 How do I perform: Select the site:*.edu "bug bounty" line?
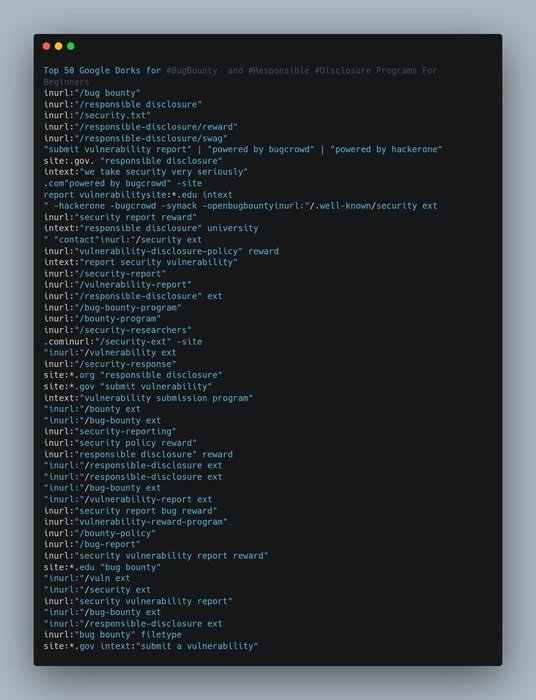pos(102,567)
